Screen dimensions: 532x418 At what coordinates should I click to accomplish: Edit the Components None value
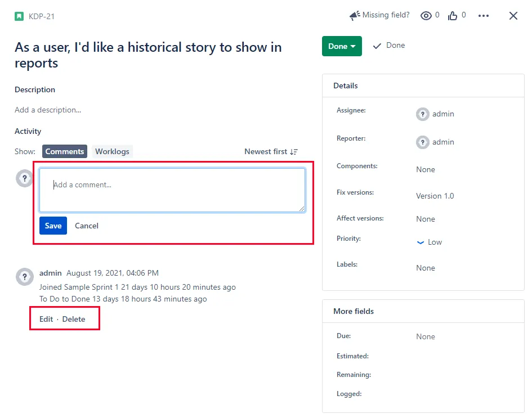click(x=426, y=169)
